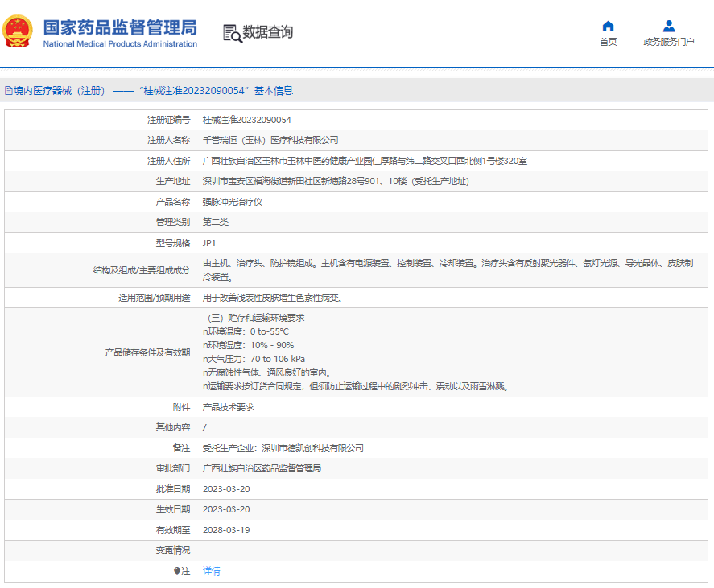Click the line n环境温度: 0 to-55°C
The image size is (714, 588).
click(x=246, y=331)
